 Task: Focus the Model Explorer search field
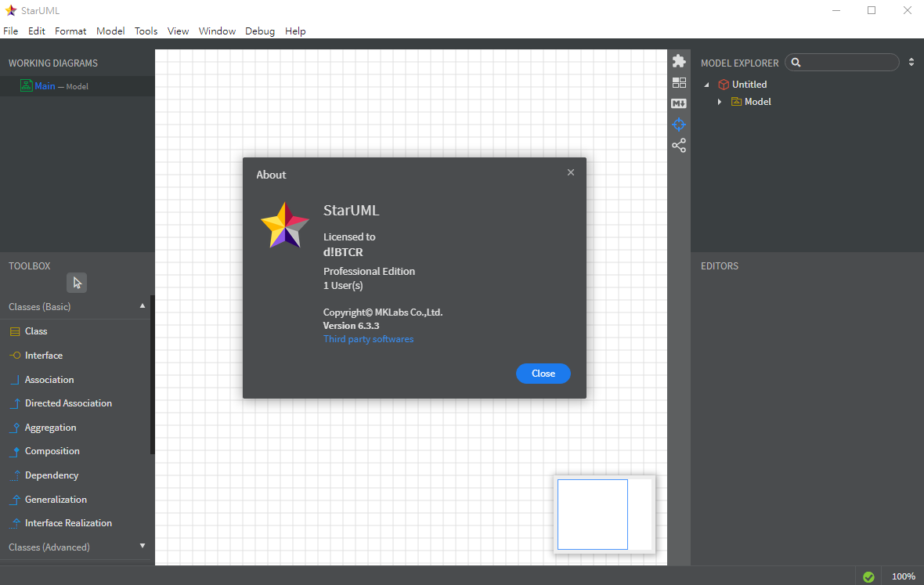click(842, 63)
